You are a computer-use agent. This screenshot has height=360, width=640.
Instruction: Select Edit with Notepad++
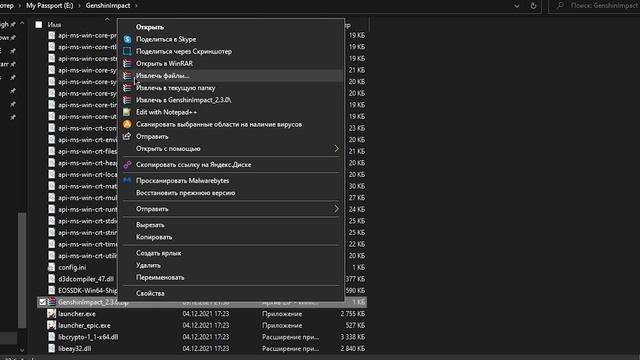point(166,112)
